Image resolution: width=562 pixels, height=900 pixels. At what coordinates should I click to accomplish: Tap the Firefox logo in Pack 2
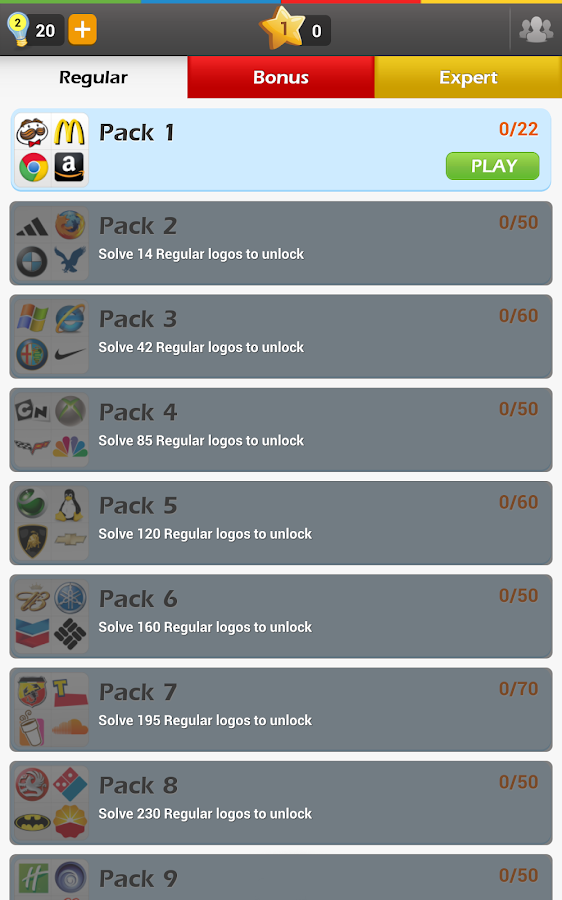70,225
